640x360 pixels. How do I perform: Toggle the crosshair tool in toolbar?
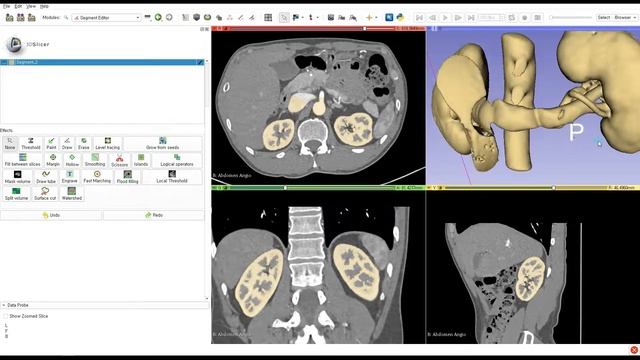pyautogui.click(x=369, y=18)
